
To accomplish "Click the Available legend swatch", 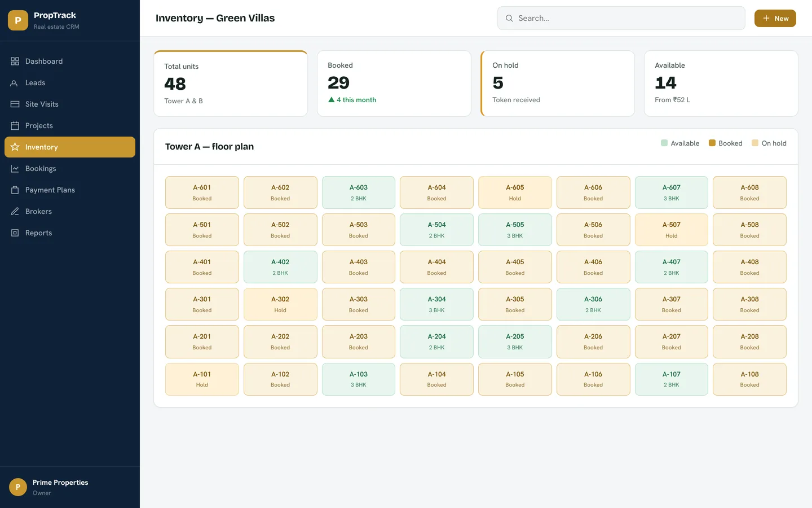I will (664, 143).
